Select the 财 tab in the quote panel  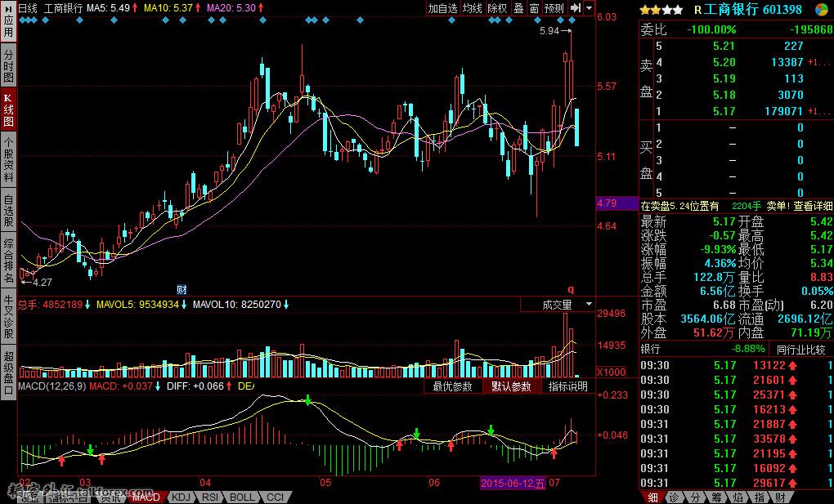780,497
